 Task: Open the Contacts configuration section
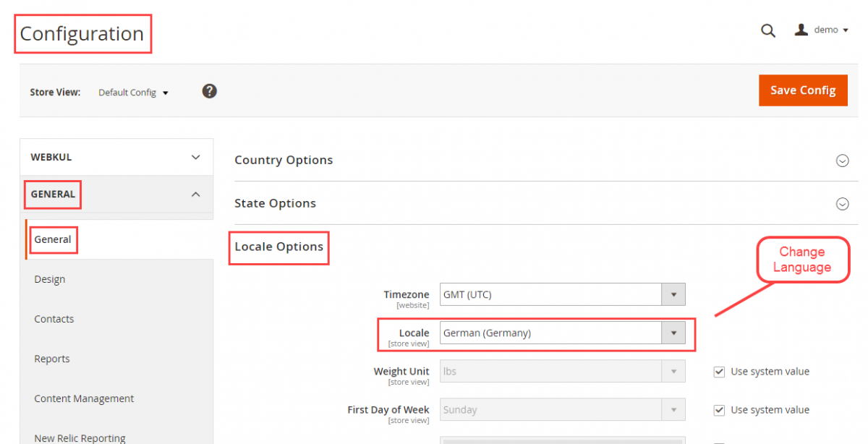coord(54,319)
